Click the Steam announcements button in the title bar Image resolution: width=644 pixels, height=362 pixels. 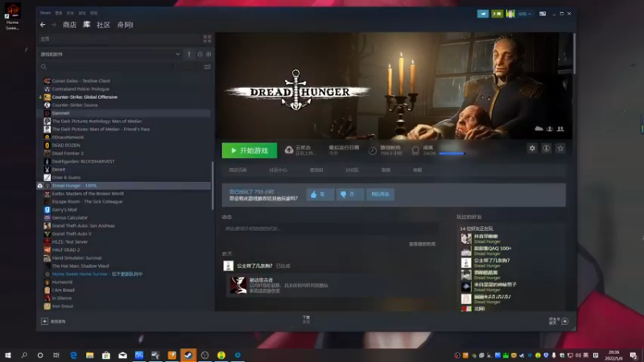point(482,14)
